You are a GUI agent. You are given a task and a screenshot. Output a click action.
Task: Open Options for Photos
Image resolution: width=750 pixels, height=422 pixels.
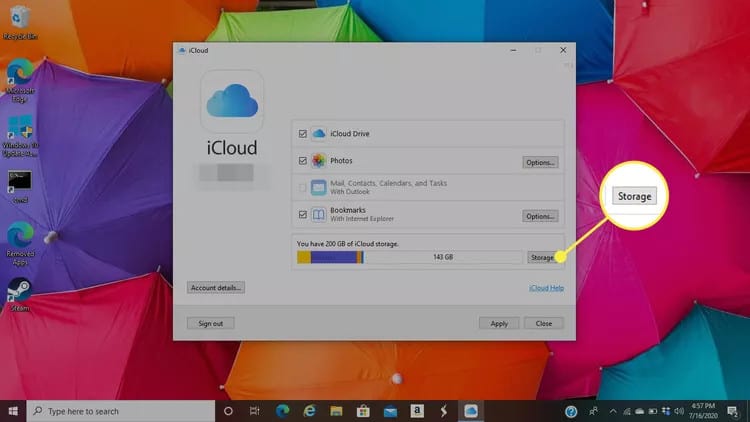pyautogui.click(x=540, y=163)
